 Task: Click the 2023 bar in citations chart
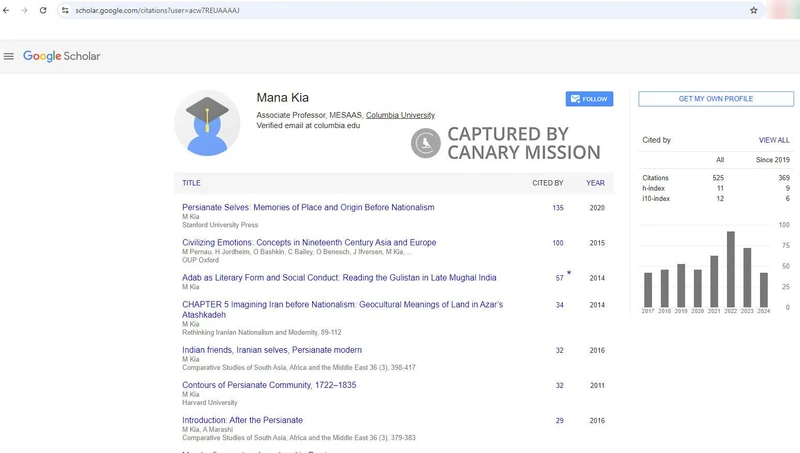tap(747, 278)
